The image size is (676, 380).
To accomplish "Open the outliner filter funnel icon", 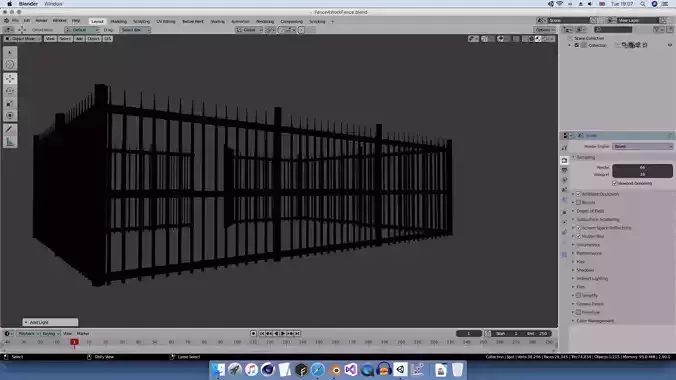I will [x=657, y=30].
